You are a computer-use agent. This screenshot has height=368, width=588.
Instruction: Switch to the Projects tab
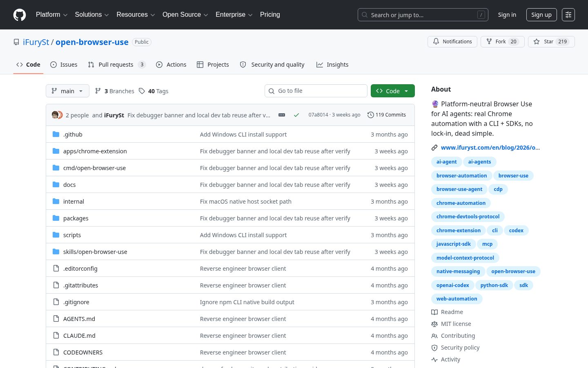[x=213, y=65]
